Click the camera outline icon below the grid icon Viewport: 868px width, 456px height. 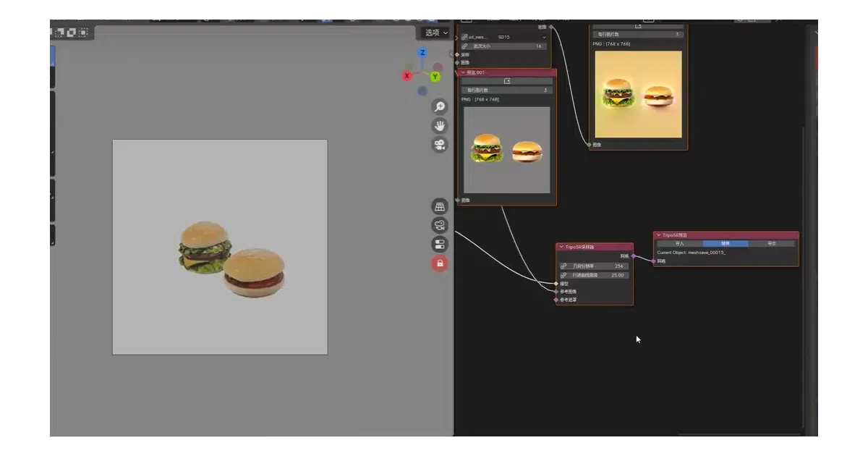coord(440,225)
